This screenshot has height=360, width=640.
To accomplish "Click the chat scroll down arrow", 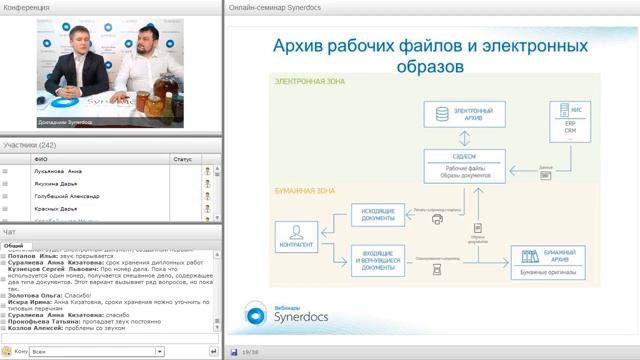I will (217, 327).
